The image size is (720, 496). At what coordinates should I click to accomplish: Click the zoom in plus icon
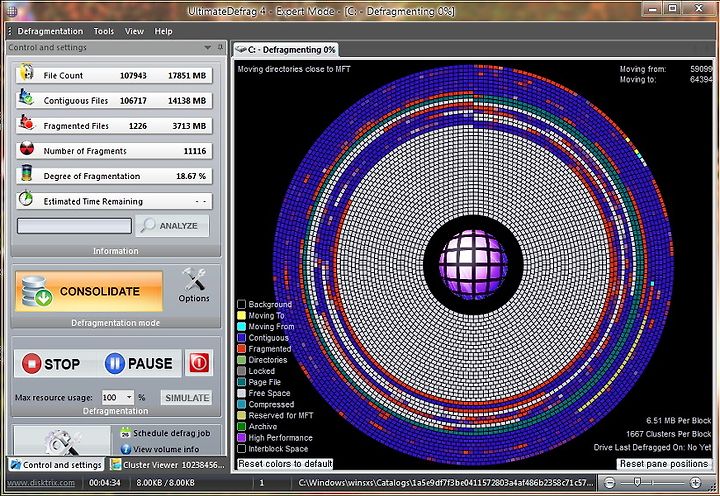695,483
